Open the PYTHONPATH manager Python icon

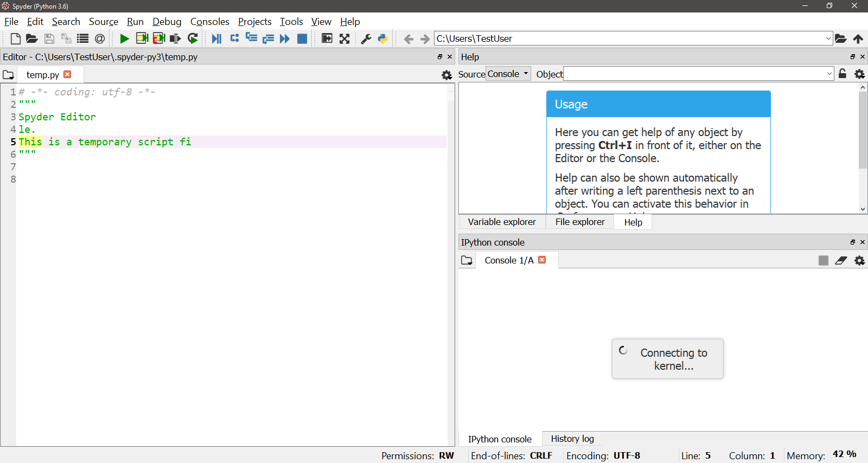[x=383, y=38]
